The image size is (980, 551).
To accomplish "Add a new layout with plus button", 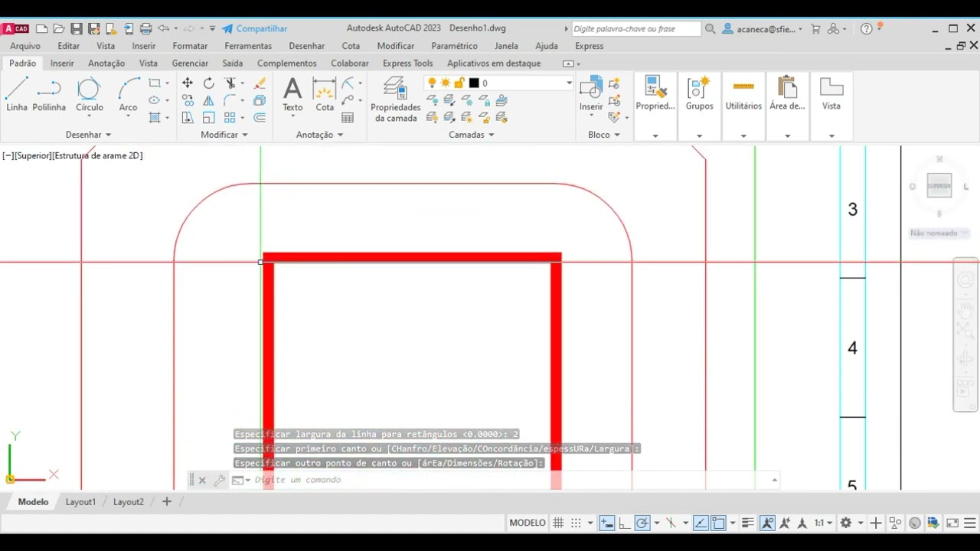I will 166,502.
